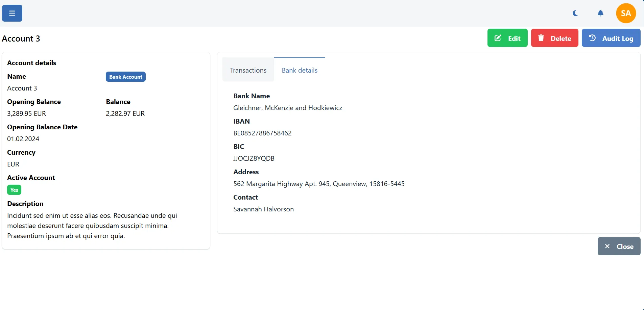Open notifications via the bell icon
Screen dimensions: 644x310
click(600, 13)
